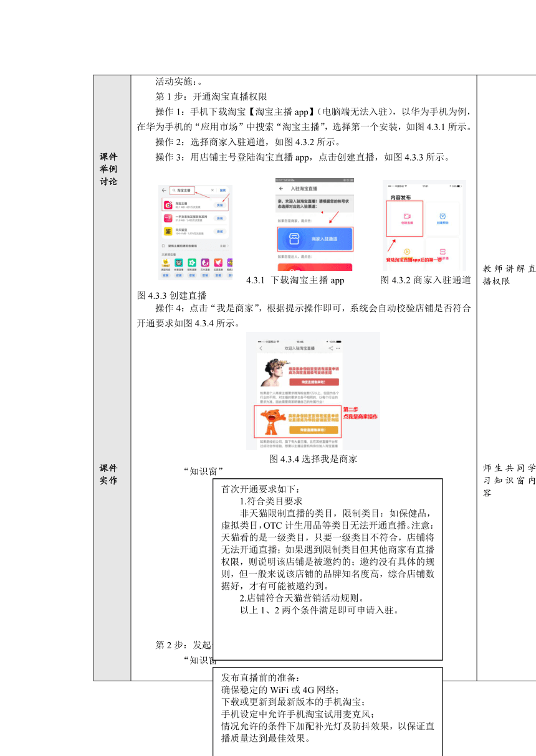Click the heading "第 1 步：开通淘宝直播权限"
This screenshot has width=536, height=756.
pyautogui.click(x=211, y=97)
